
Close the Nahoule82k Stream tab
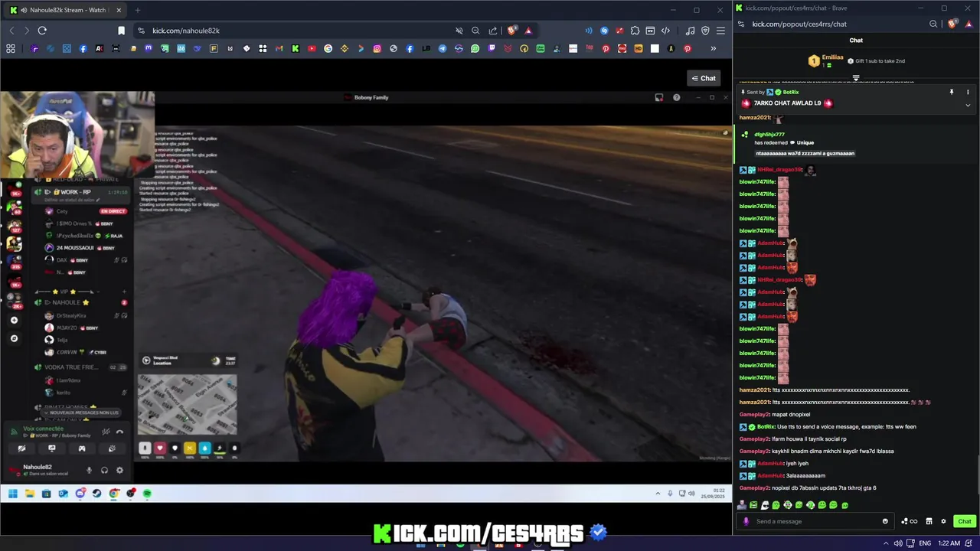pyautogui.click(x=119, y=10)
